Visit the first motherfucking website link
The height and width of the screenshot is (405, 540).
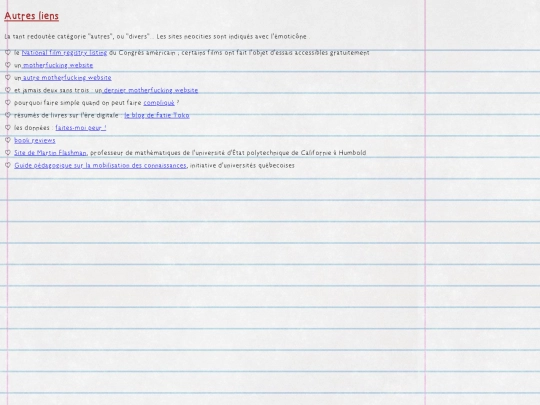(58, 65)
